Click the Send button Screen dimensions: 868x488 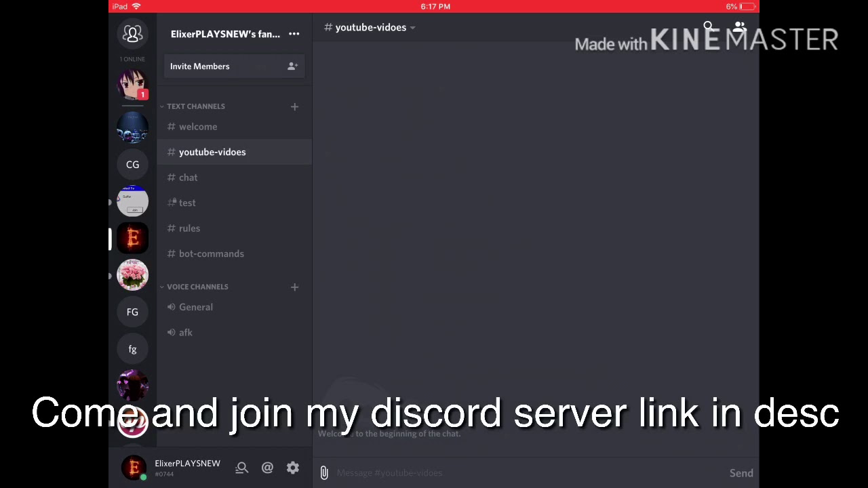point(741,473)
